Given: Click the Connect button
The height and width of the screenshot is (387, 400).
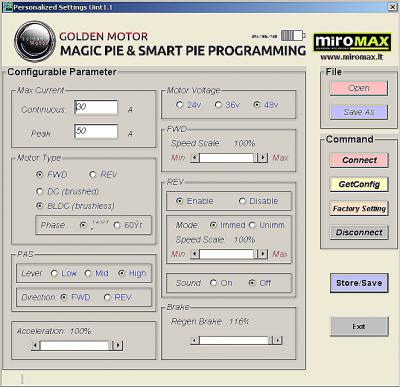Looking at the screenshot, I should (359, 160).
